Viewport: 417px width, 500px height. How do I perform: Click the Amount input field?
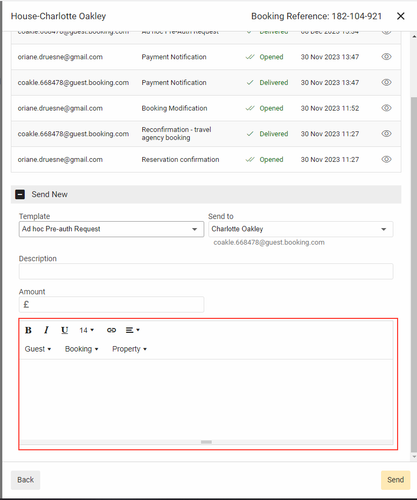coord(111,305)
